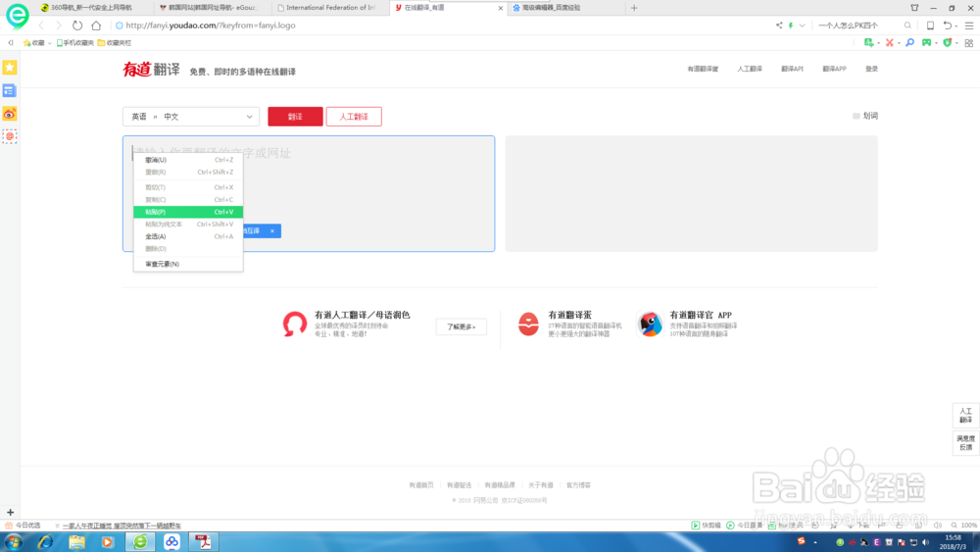Choose 全选(A) in the context menu
Image resolution: width=980 pixels, height=552 pixels.
[x=188, y=236]
